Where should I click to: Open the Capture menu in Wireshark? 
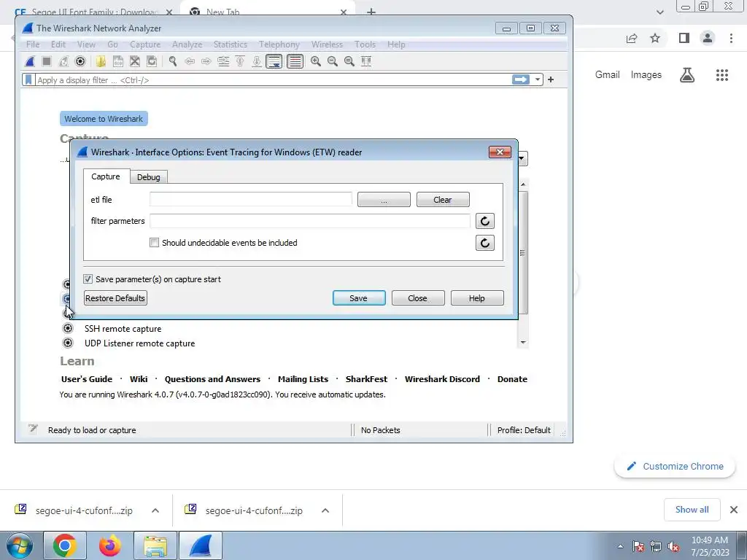click(145, 44)
